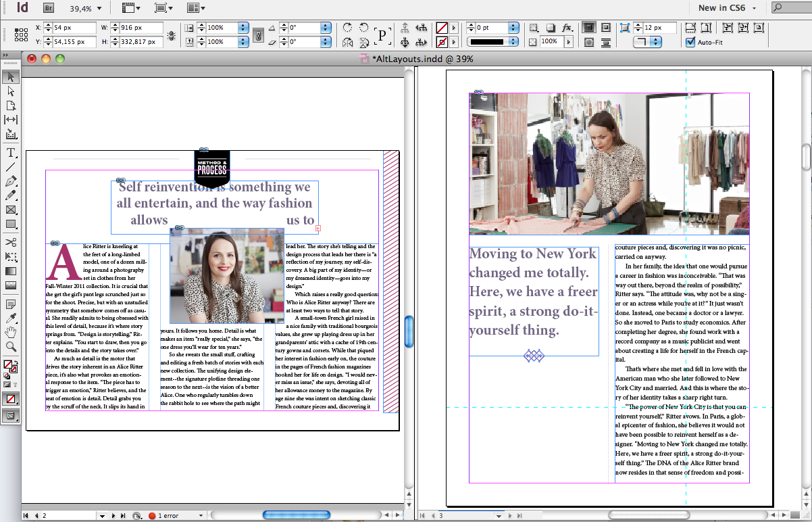812x522 pixels.
Task: Open the stroke weight dropdown showing 0 pt
Action: (x=513, y=28)
